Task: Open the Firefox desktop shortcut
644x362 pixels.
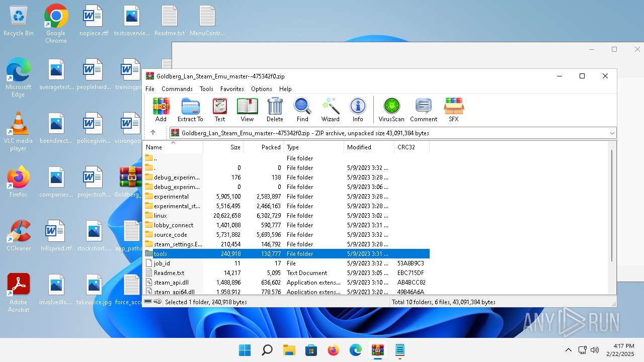Action: [x=19, y=182]
